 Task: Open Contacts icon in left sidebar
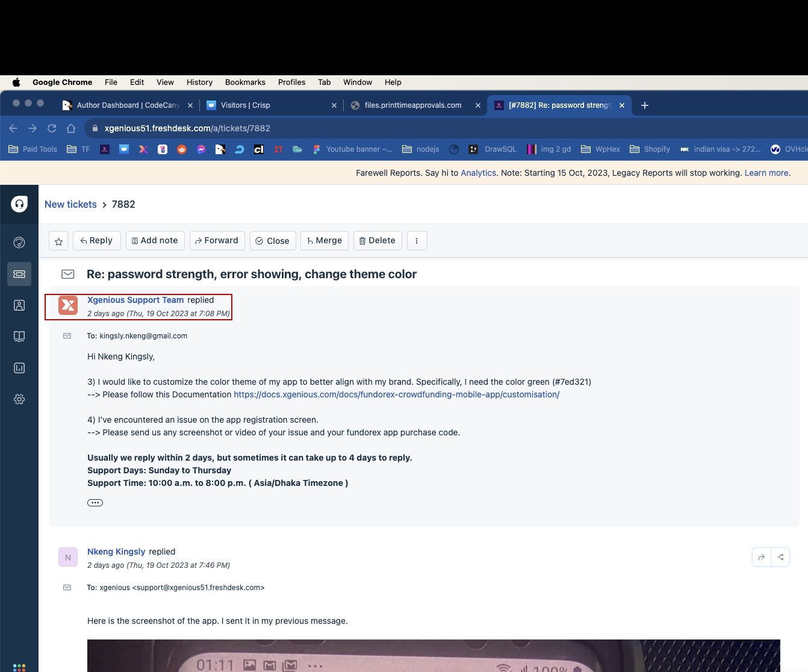[x=19, y=305]
